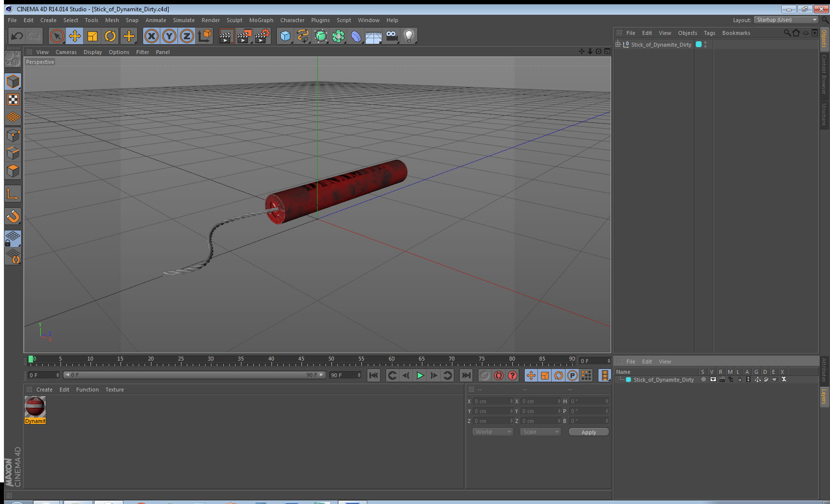The width and height of the screenshot is (830, 504).
Task: Go to start of animation
Action: click(374, 375)
